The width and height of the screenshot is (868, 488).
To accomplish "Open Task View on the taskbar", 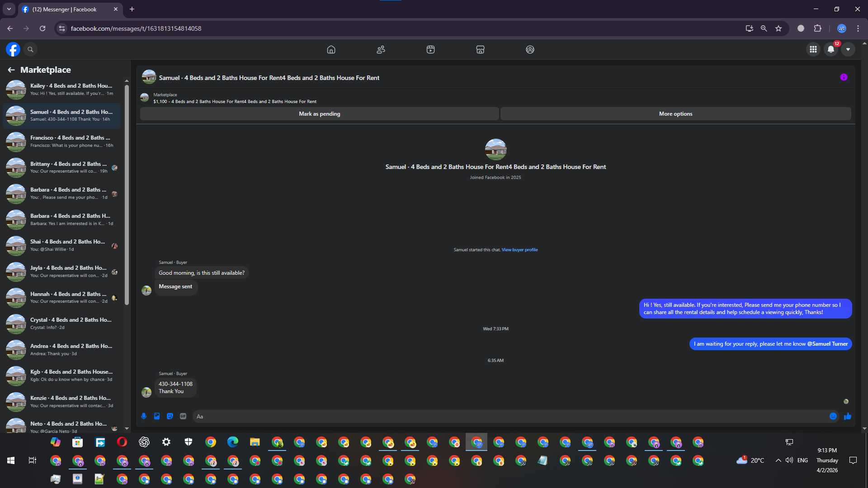I will (x=33, y=460).
